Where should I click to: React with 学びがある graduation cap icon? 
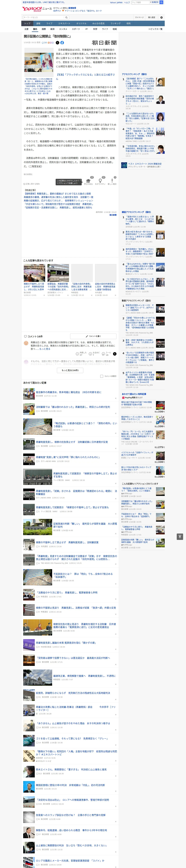[89, 181]
